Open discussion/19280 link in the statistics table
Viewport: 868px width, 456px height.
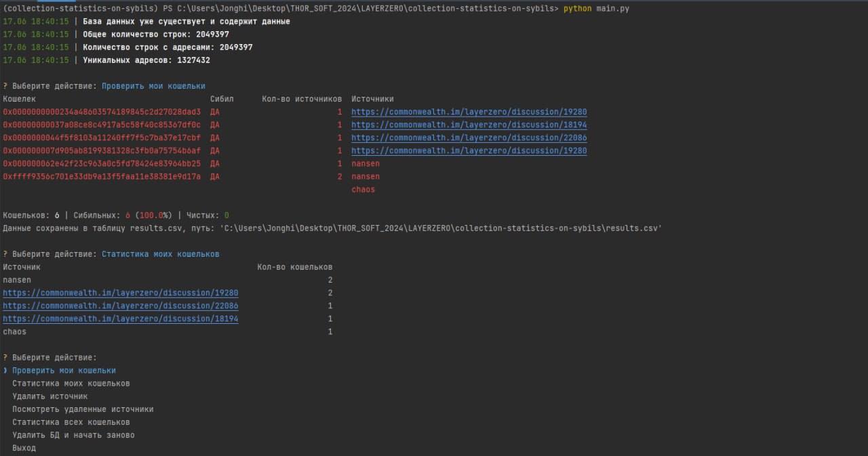point(121,293)
